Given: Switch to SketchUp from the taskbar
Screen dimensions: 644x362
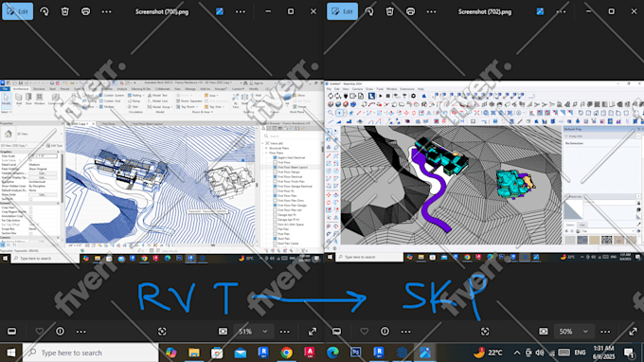Looking at the screenshot, I should pyautogui.click(x=402, y=353).
